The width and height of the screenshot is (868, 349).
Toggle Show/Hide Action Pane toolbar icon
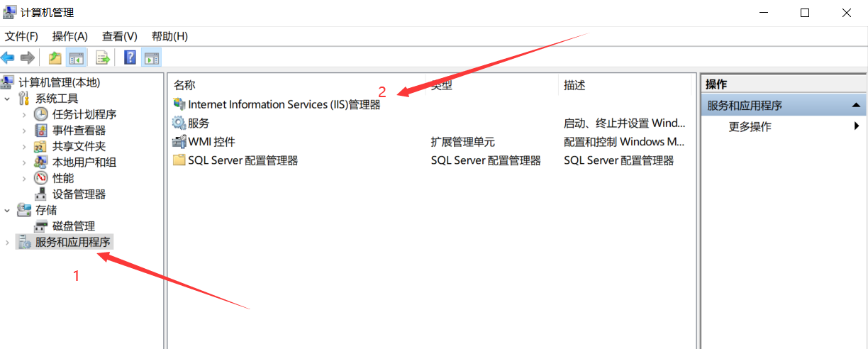point(151,57)
